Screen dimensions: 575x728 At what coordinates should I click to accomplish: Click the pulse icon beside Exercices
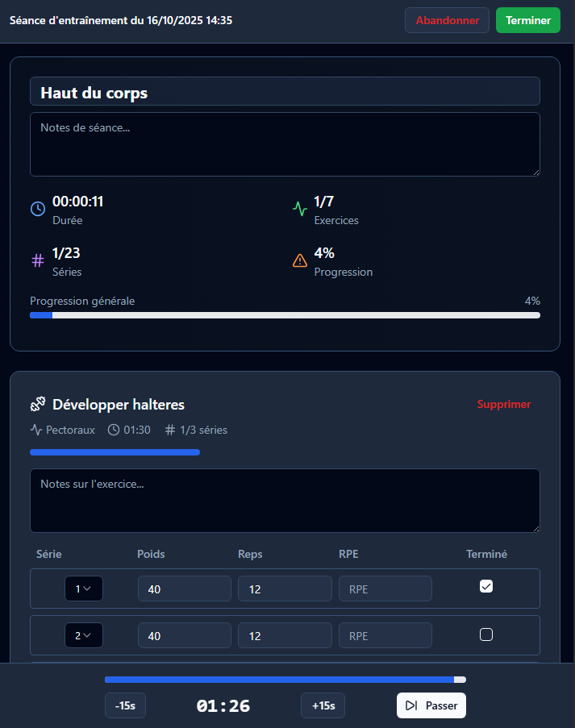(300, 209)
